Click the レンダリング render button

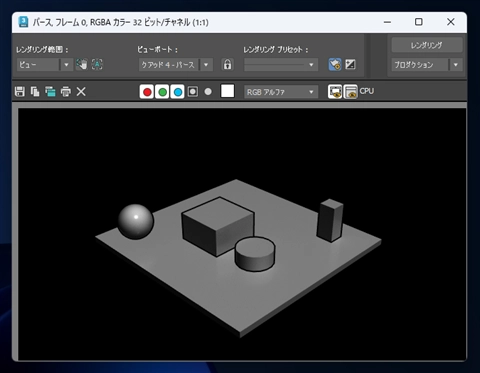tap(427, 45)
